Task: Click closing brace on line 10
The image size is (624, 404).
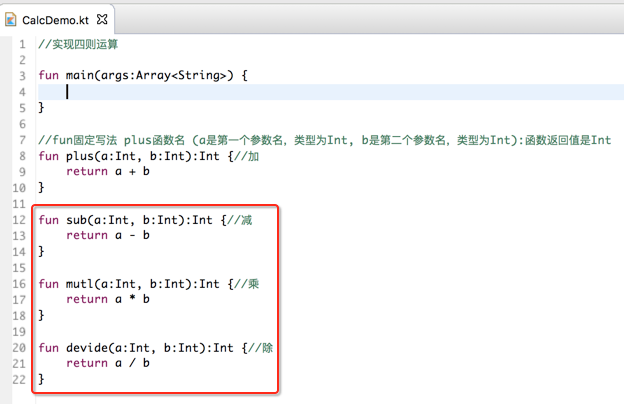Action: click(x=41, y=187)
